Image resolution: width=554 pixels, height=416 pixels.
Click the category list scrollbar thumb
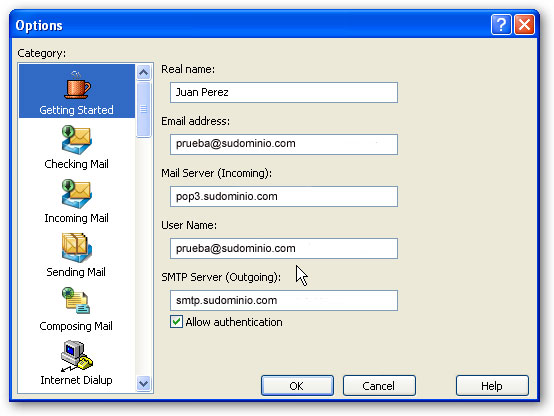tap(143, 109)
